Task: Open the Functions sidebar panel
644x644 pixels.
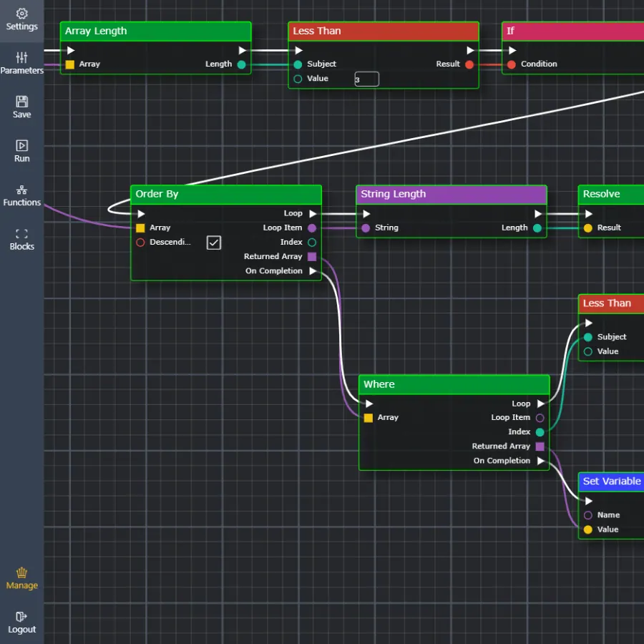Action: pos(21,195)
